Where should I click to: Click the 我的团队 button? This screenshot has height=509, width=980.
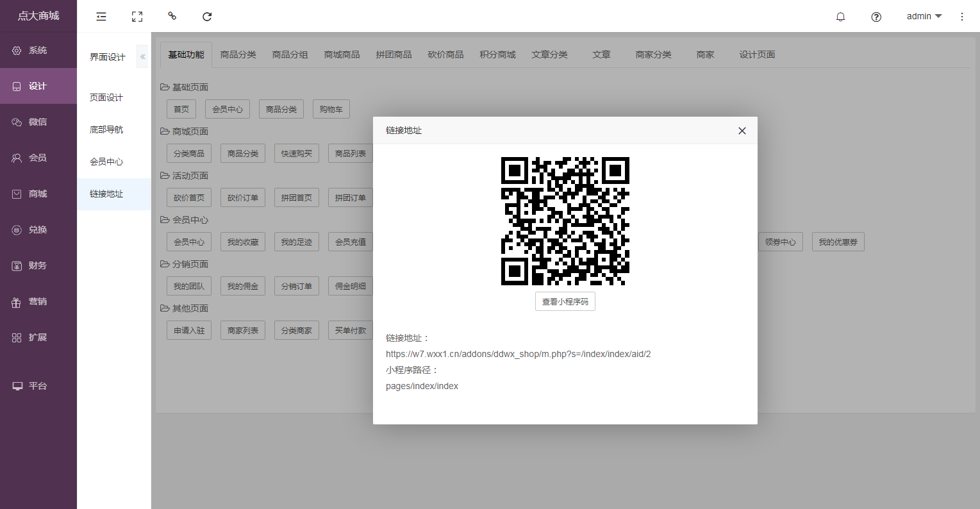189,286
